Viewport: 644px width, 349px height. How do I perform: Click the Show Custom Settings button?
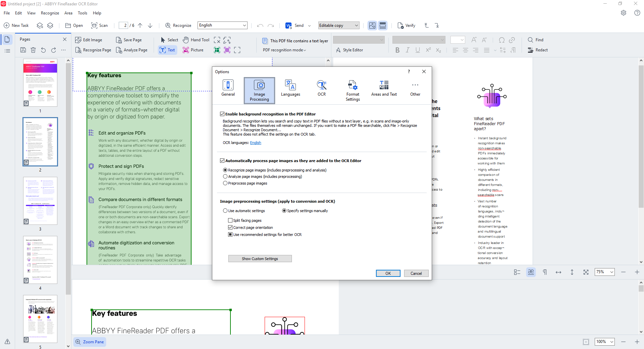pyautogui.click(x=260, y=259)
